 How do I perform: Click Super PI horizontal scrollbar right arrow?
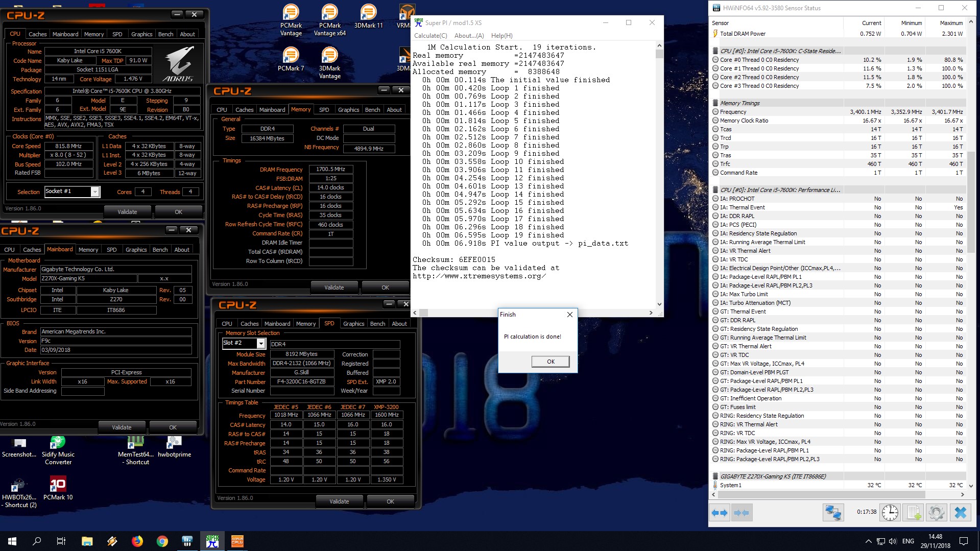651,313
